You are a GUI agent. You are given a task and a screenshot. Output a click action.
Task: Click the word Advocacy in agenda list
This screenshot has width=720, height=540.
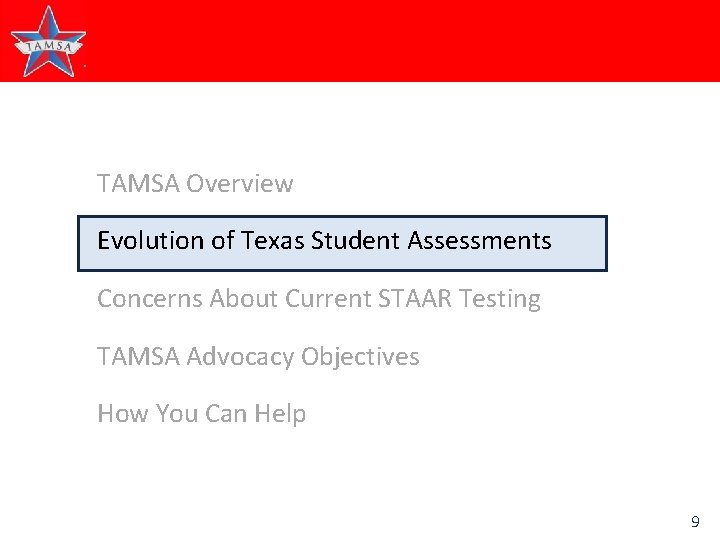pos(240,357)
